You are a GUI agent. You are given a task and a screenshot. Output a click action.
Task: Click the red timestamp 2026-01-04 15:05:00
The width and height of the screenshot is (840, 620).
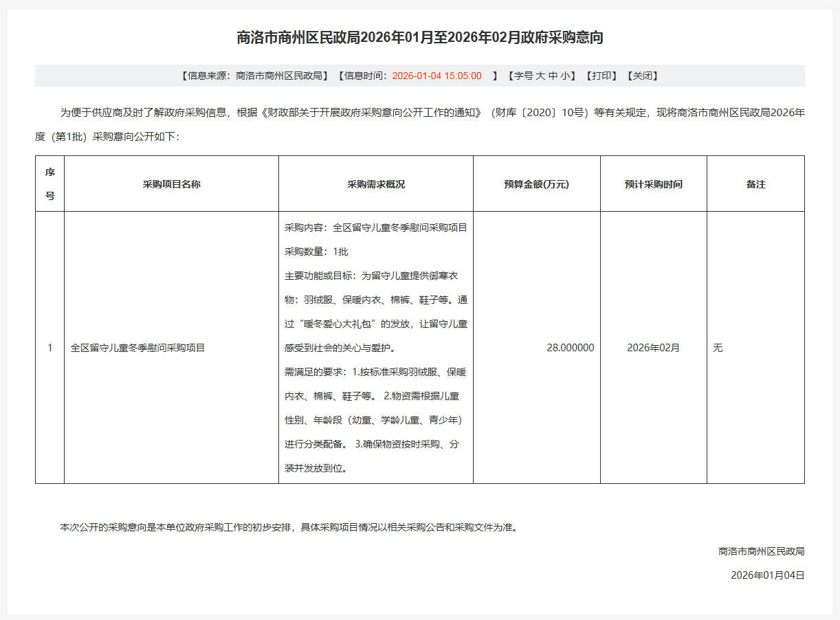pos(436,76)
